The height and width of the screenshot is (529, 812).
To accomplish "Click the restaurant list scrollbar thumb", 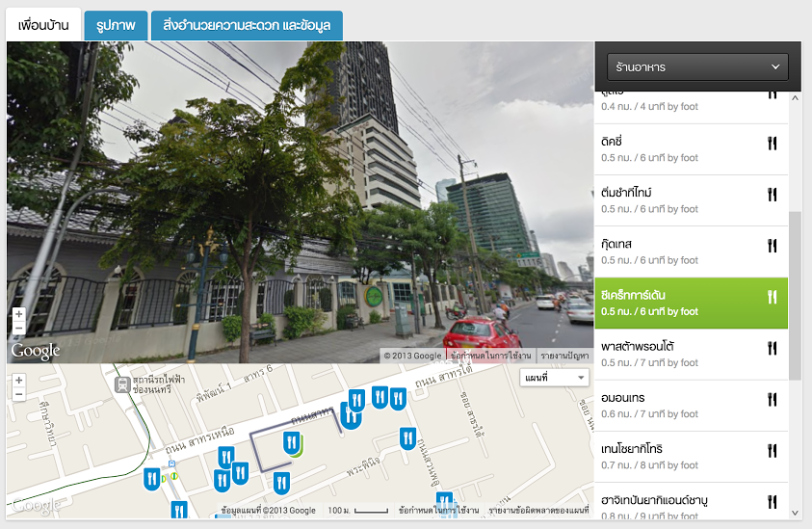I will (795, 294).
